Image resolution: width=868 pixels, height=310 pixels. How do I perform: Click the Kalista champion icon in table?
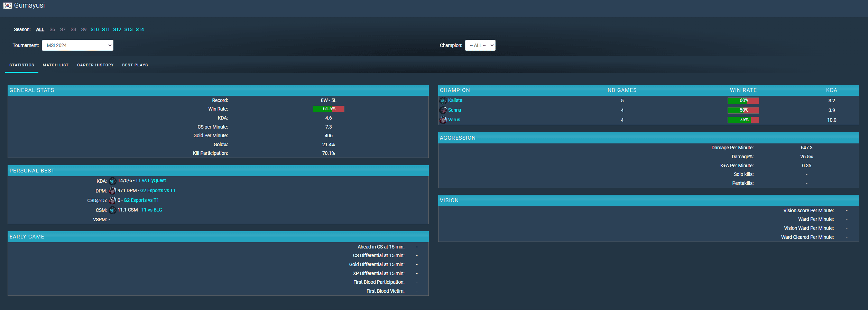443,101
